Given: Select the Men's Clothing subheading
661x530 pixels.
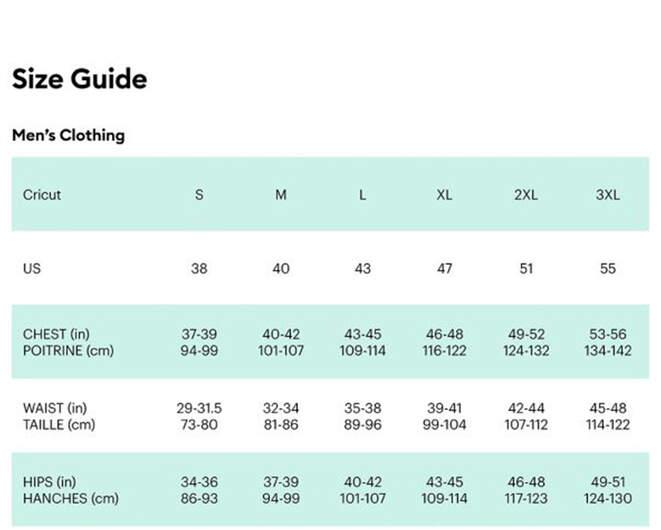Looking at the screenshot, I should click(x=68, y=135).
